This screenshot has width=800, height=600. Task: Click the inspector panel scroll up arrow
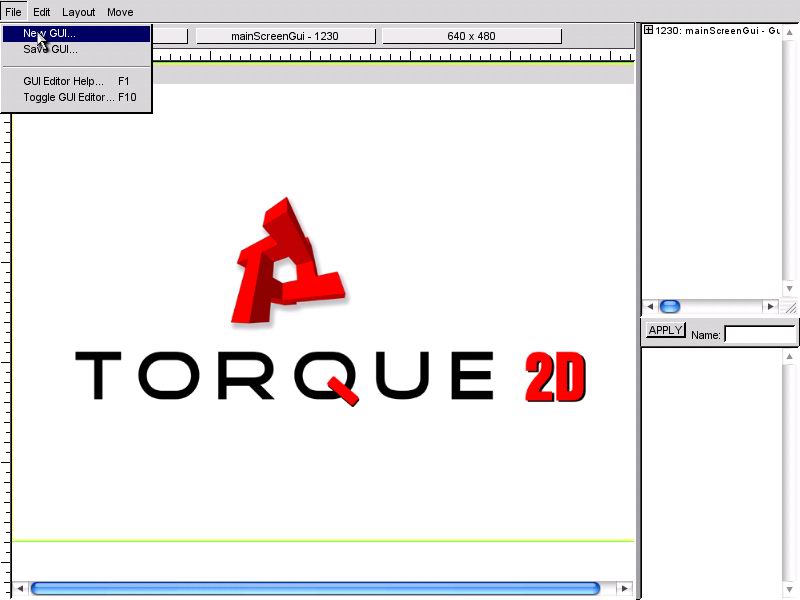pos(789,356)
